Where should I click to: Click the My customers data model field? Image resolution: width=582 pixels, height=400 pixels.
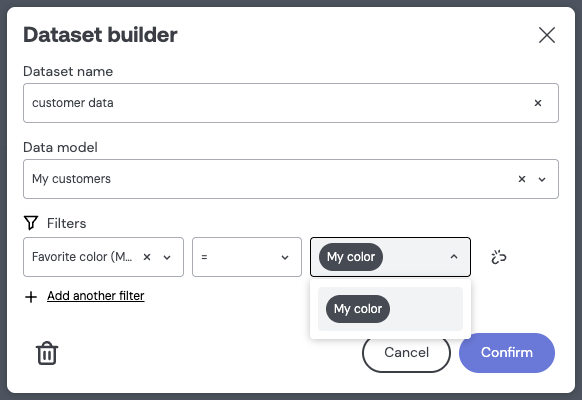(291, 179)
